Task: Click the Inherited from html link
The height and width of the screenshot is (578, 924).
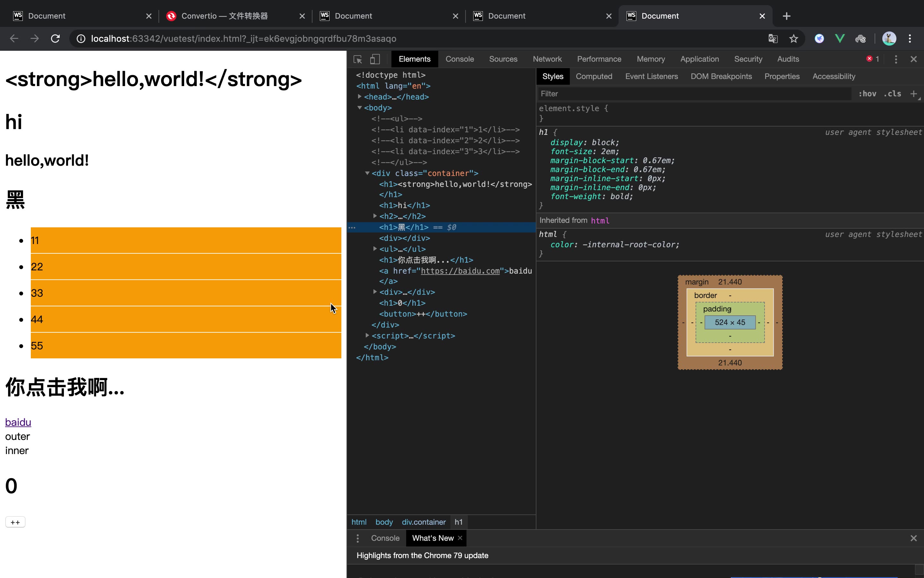Action: [x=600, y=221]
